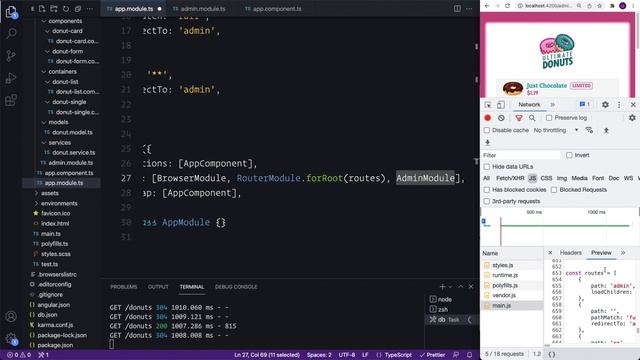Add a new terminal with plus icon
The image size is (640, 360).
tap(442, 287)
